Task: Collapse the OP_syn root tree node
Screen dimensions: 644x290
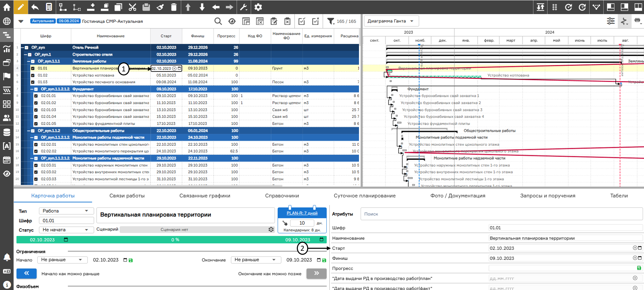Action: coord(22,48)
